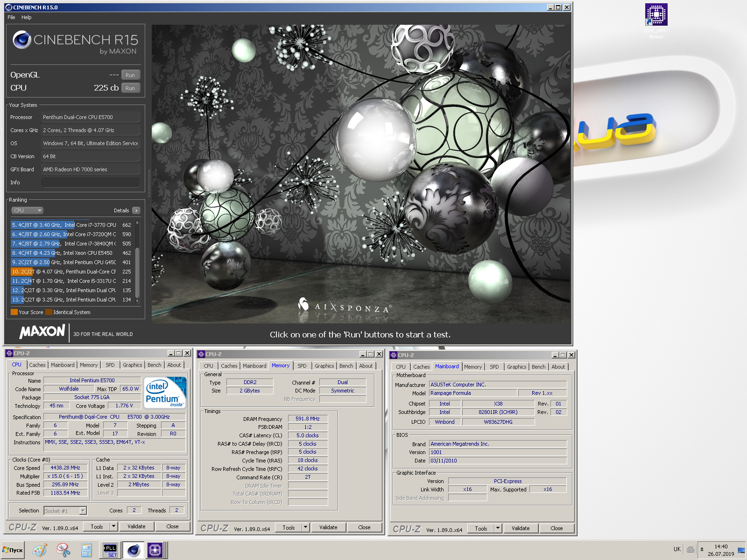The image size is (747, 560).
Task: Select CPU tab in the CPU-Z Mainboard window
Action: [401, 367]
